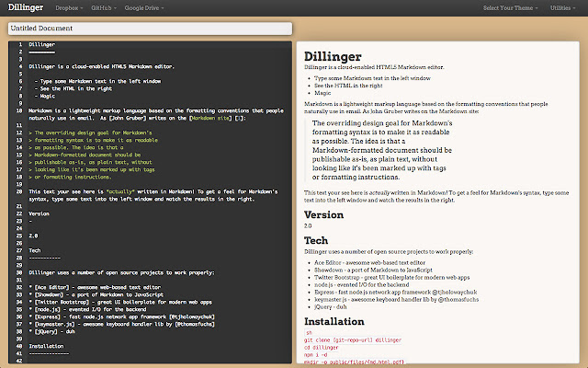
Task: Click editor line '- Type some Markdown text'
Action: click(97, 81)
